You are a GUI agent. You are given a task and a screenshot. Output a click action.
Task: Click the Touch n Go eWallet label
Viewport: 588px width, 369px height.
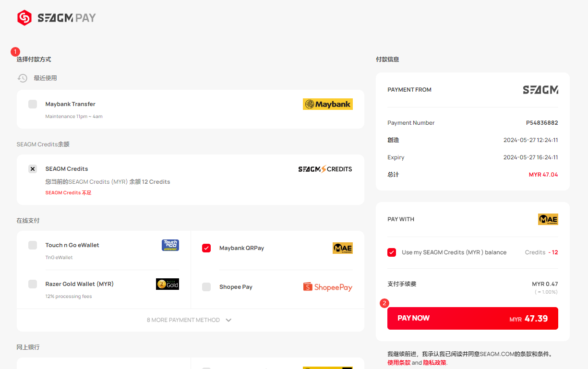72,245
